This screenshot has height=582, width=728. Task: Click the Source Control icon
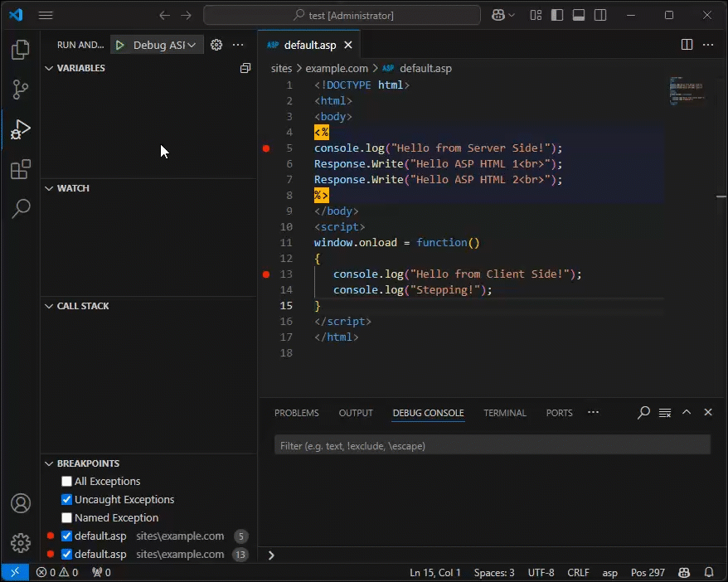(20, 90)
